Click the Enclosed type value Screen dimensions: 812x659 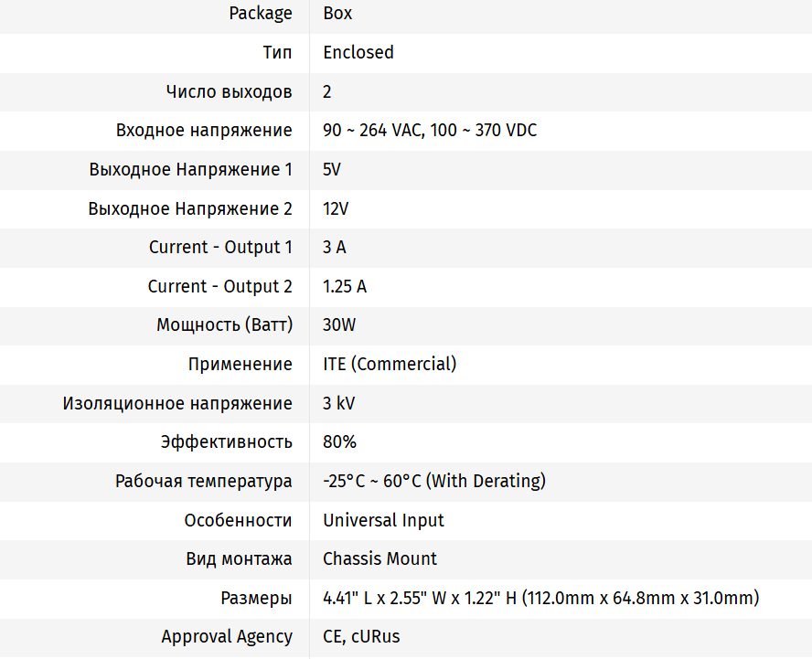point(358,53)
